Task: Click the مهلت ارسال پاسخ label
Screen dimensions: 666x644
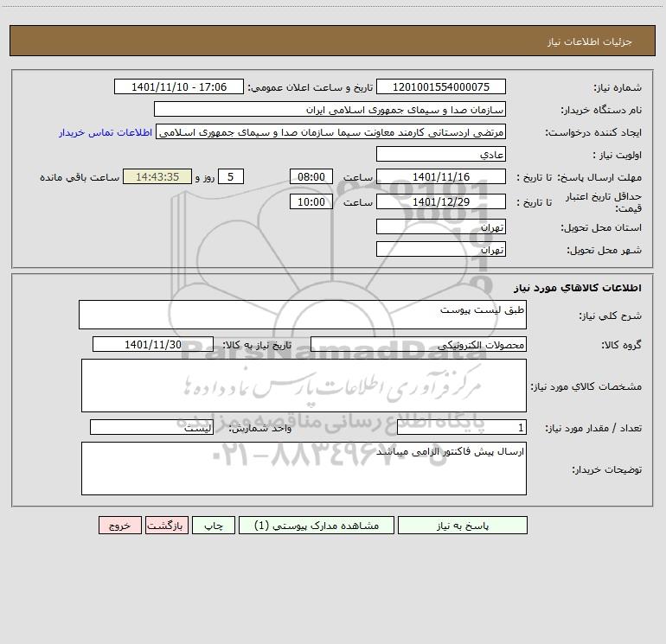Action: [x=599, y=177]
